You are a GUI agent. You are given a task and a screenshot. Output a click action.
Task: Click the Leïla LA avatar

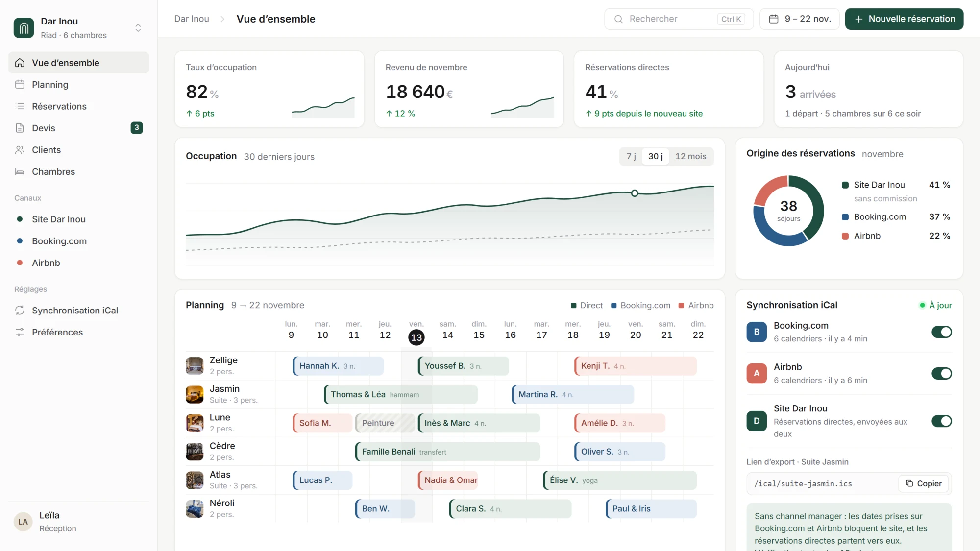click(x=23, y=522)
